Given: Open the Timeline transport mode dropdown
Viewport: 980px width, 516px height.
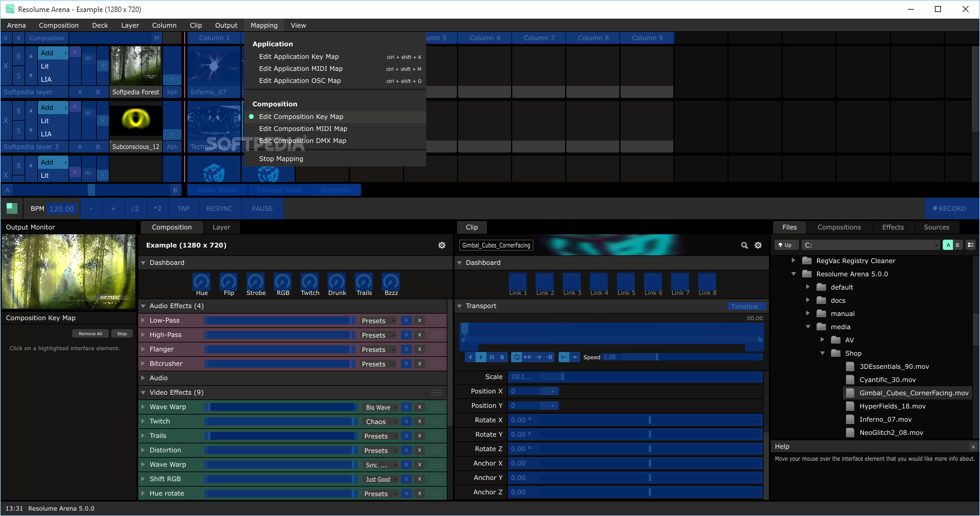Looking at the screenshot, I should pyautogui.click(x=747, y=306).
